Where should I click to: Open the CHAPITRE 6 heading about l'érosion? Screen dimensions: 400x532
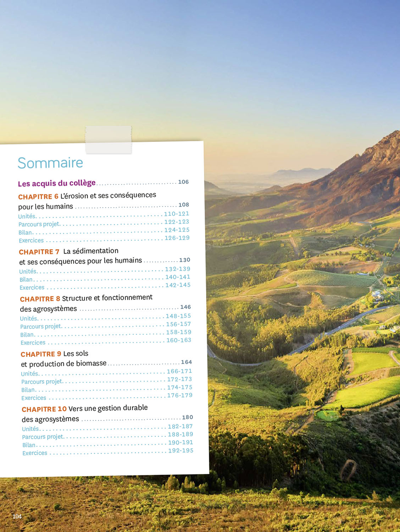point(87,196)
